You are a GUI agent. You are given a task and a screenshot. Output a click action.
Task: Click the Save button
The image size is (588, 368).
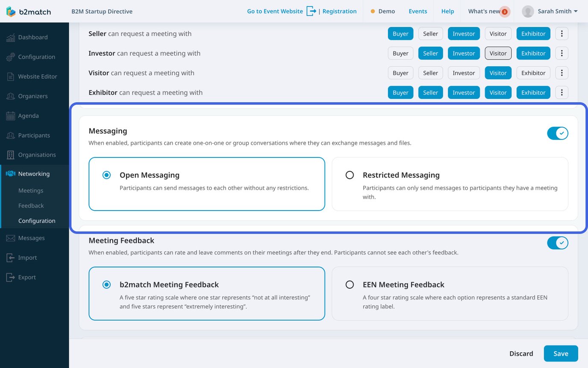tap(561, 353)
